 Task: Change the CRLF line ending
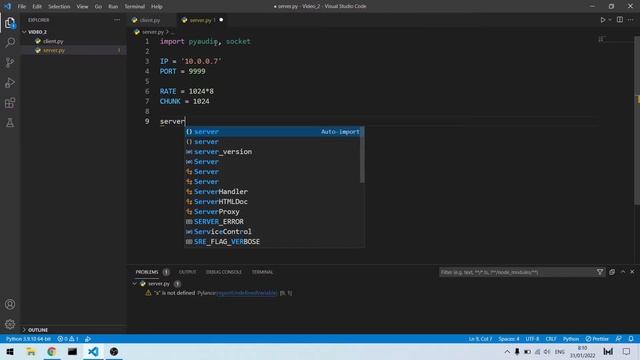551,339
